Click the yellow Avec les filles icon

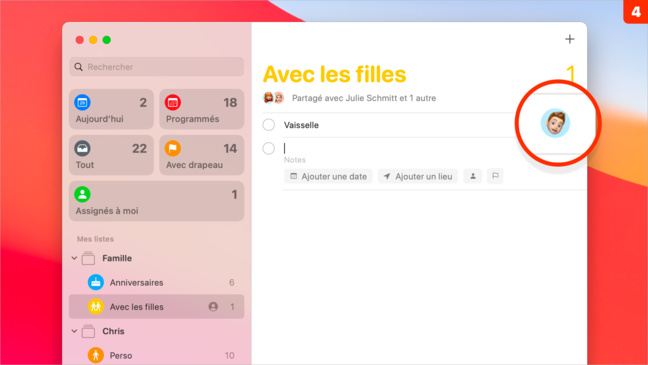pos(95,307)
